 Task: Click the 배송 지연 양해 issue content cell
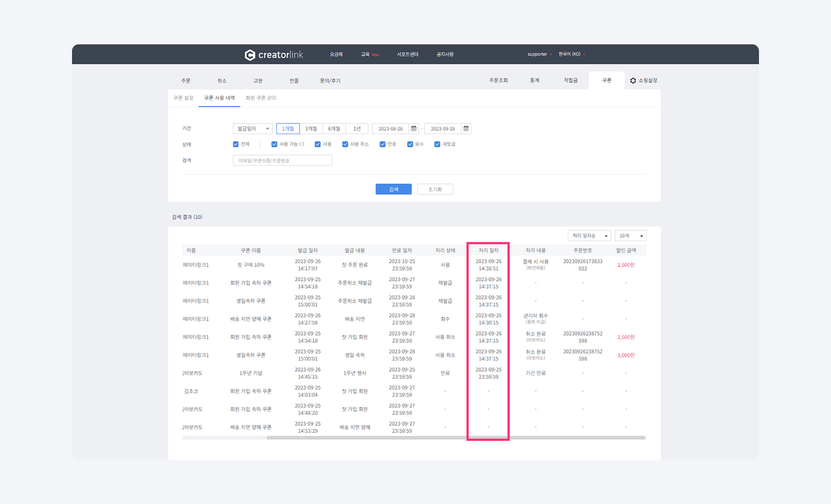pos(355,427)
